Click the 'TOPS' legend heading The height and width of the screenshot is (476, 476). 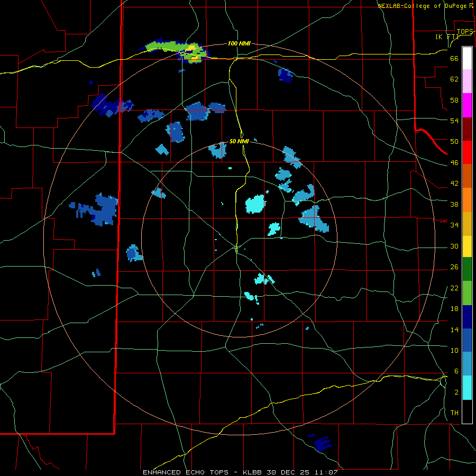(x=465, y=32)
